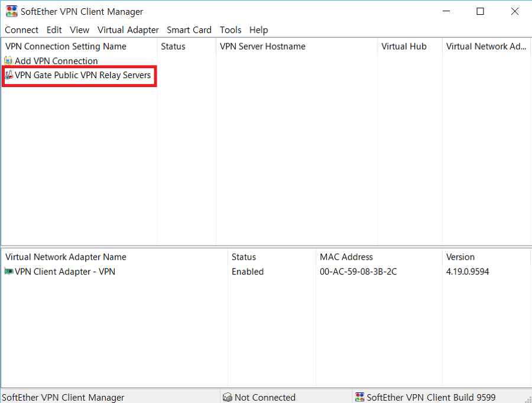
Task: Open the Smart Card menu
Action: [189, 30]
